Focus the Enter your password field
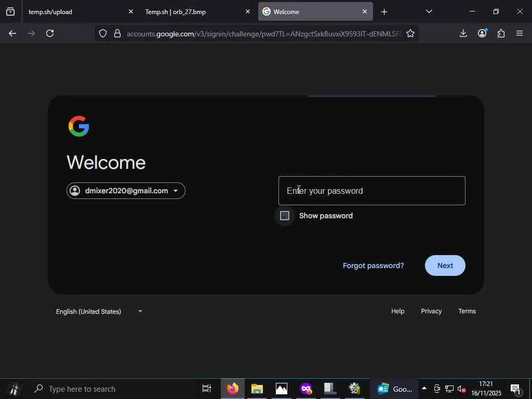This screenshot has width=532, height=399. [372, 191]
